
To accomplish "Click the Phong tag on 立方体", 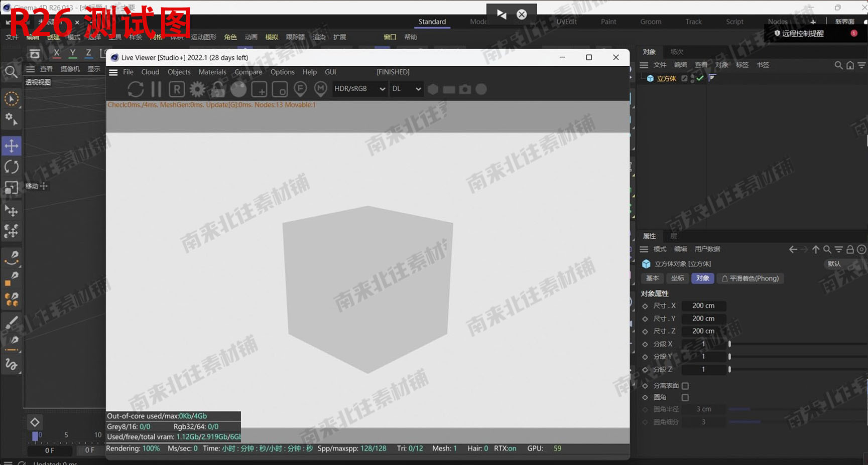I will [712, 78].
